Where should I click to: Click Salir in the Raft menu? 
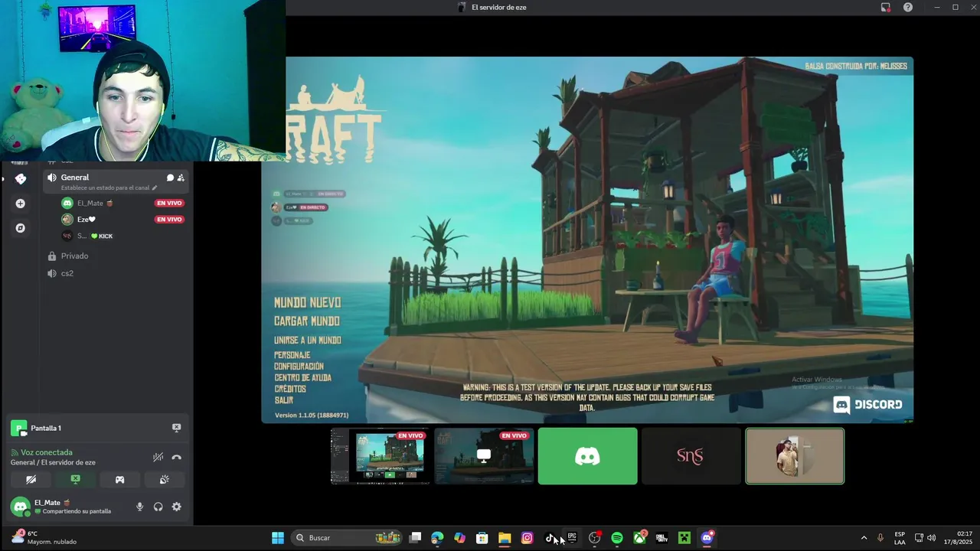coord(284,400)
